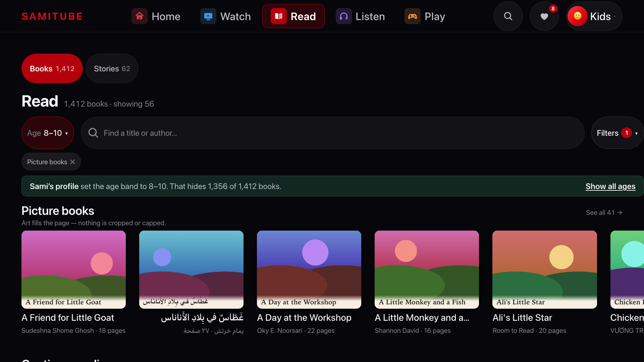Select the Books 1,412 pill
This screenshot has height=362, width=644.
coord(52,68)
